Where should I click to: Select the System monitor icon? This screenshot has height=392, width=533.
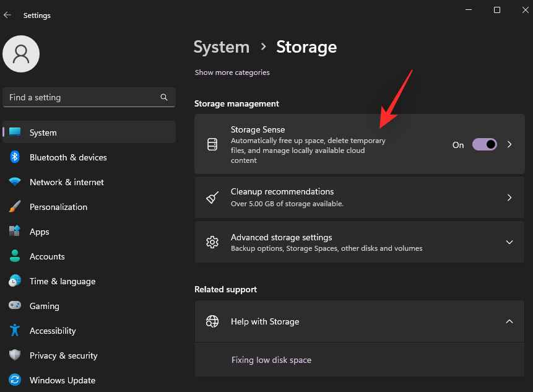[15, 133]
